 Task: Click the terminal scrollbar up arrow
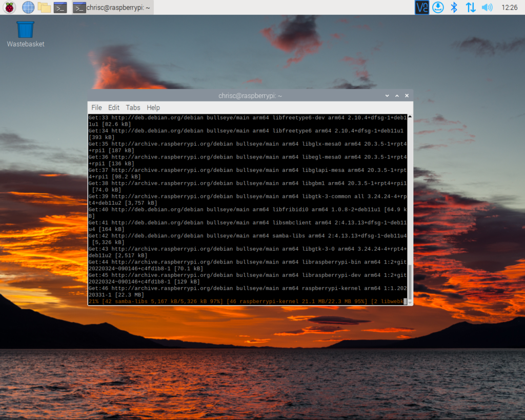[x=410, y=116]
